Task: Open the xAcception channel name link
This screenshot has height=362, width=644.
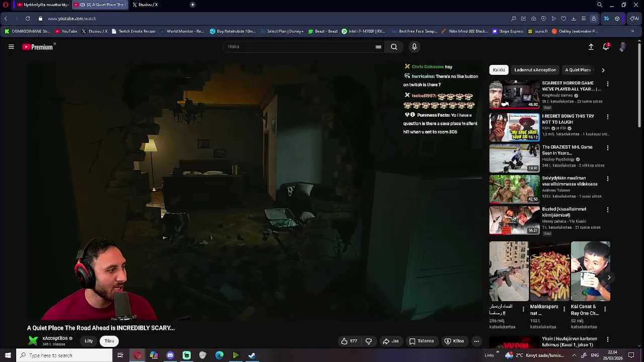Action: coord(55,338)
